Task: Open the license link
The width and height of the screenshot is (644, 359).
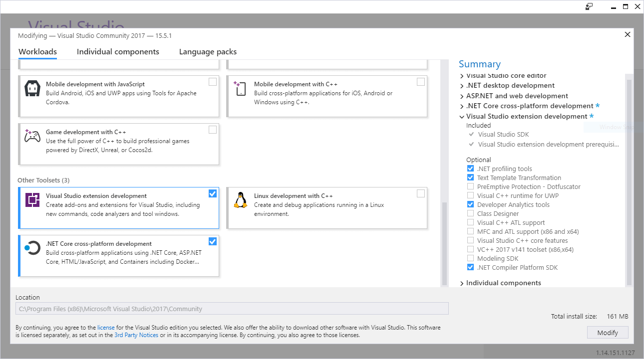Action: [106, 328]
